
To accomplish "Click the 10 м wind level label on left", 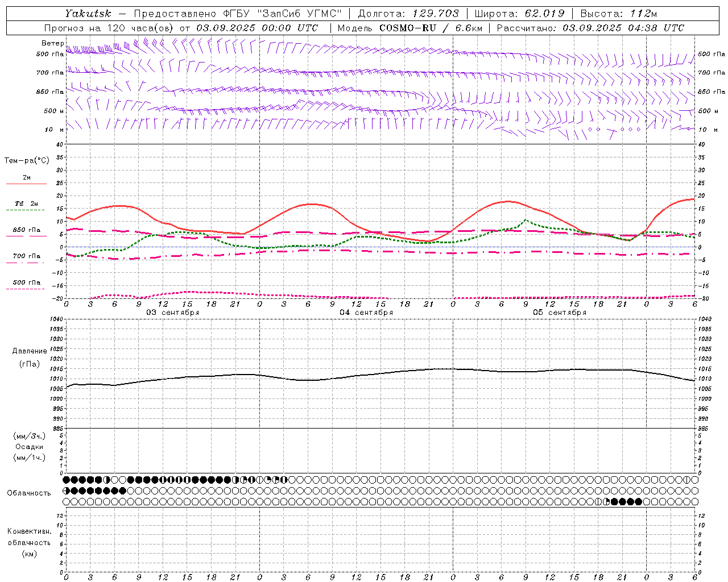I will (x=55, y=130).
